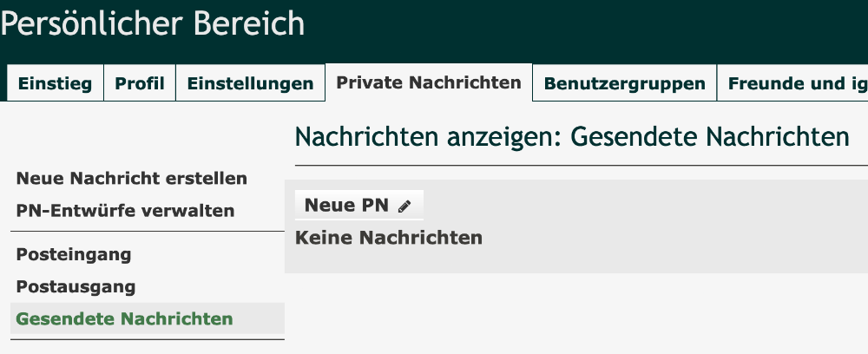This screenshot has width=868, height=354.
Task: Open the Postausgang folder
Action: [76, 286]
